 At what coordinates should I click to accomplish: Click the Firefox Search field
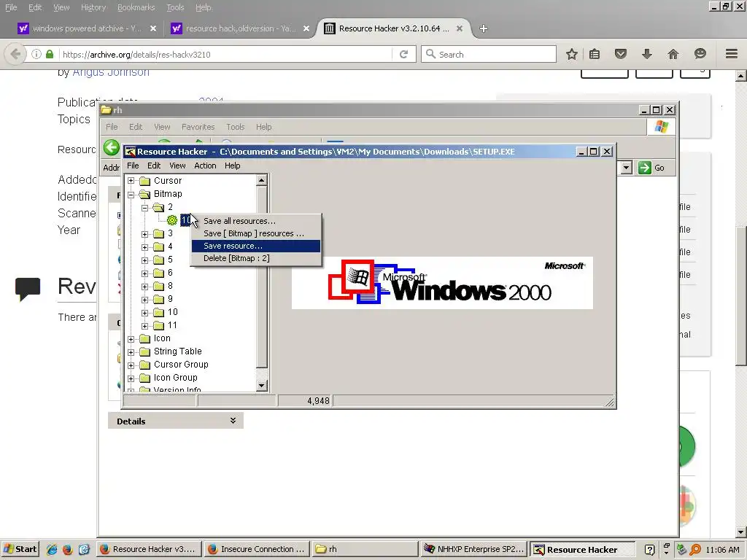[x=489, y=54]
